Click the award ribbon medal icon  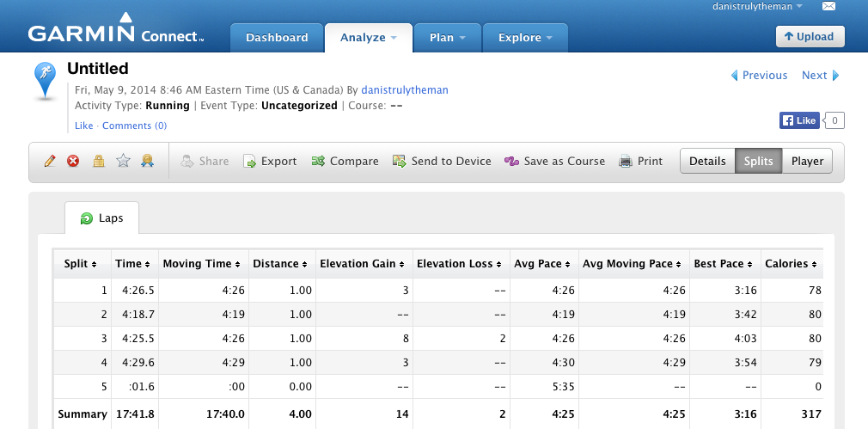click(x=147, y=161)
